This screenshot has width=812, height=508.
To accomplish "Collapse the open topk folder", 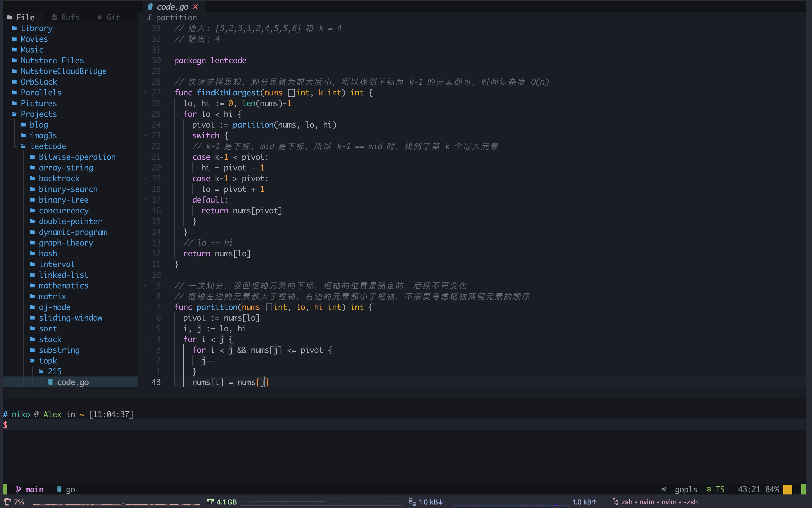I will click(48, 361).
